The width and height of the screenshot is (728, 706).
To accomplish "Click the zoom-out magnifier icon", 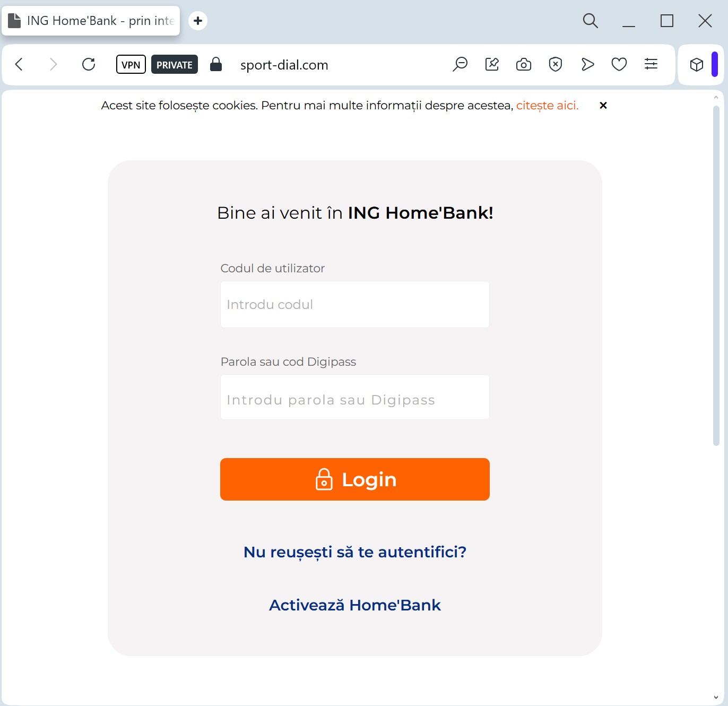I will 460,65.
